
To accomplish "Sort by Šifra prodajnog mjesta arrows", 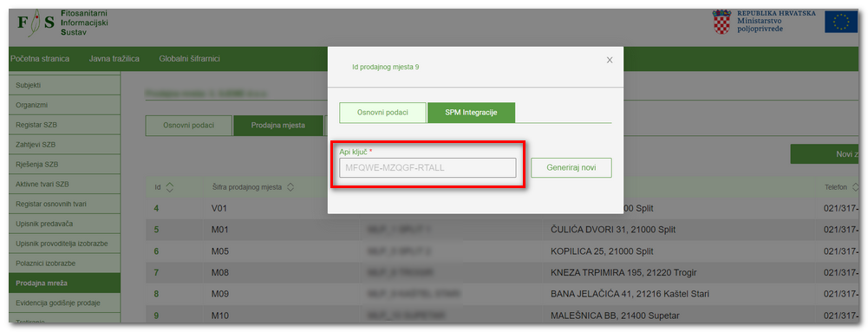I will 290,187.
